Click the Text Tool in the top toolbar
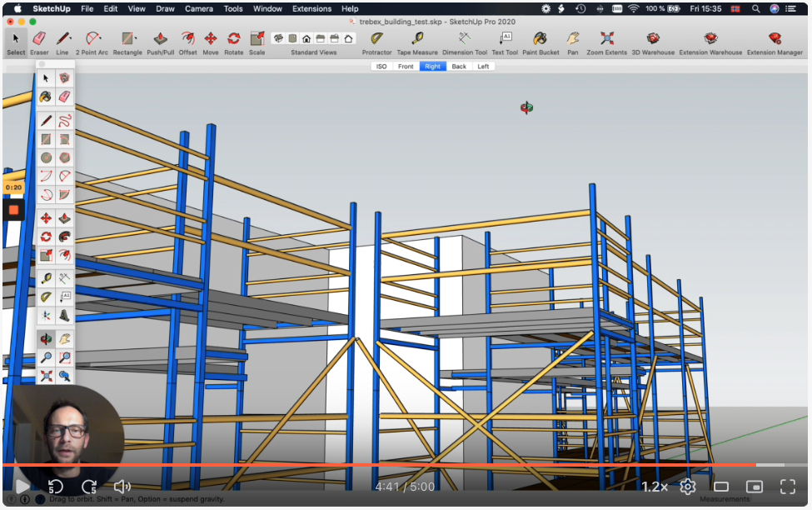812x510 pixels. (x=505, y=42)
